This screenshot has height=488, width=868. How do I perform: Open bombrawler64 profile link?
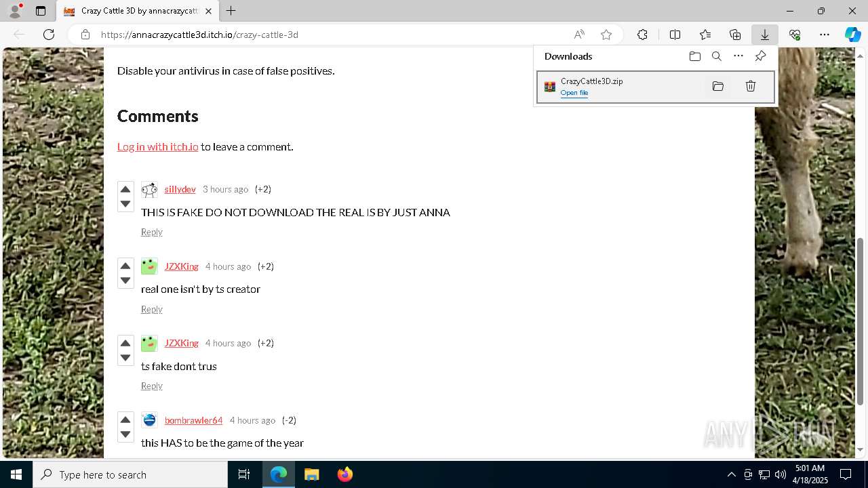tap(193, 420)
